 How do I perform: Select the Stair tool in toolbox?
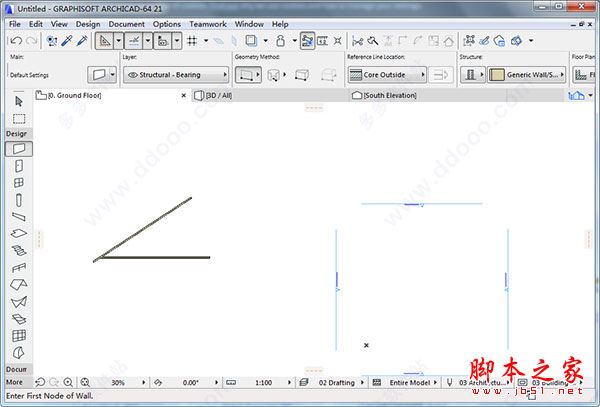(x=19, y=251)
